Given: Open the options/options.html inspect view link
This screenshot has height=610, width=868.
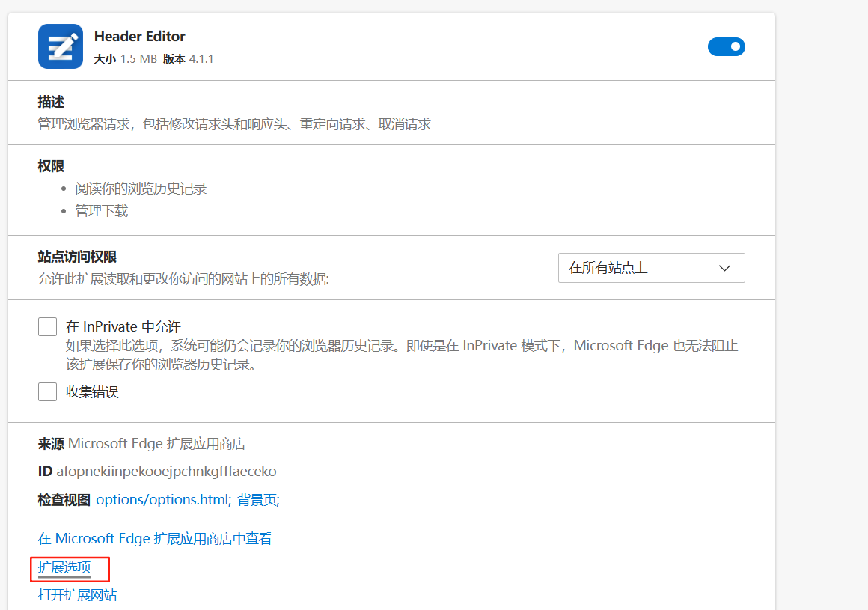Looking at the screenshot, I should 164,500.
